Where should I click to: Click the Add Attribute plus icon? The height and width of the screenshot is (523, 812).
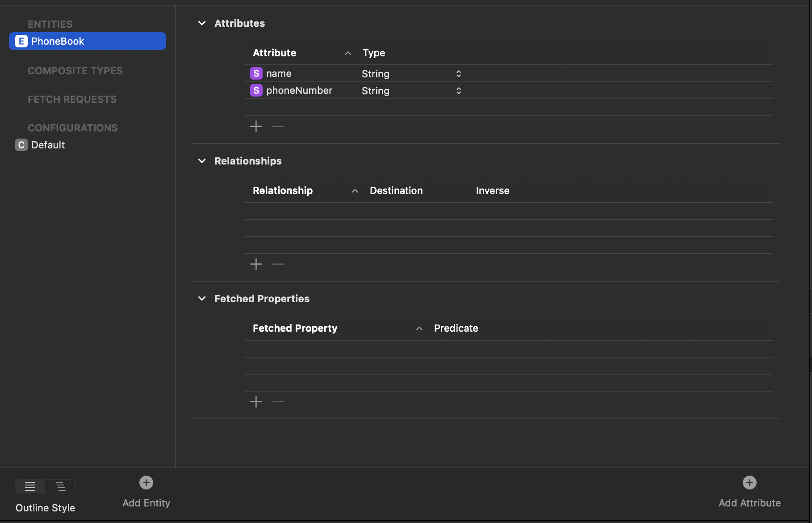[749, 483]
